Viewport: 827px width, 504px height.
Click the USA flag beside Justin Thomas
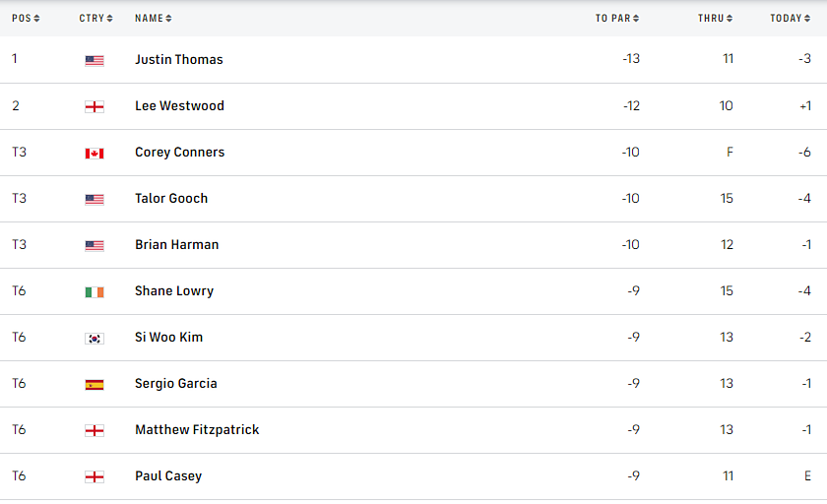95,60
